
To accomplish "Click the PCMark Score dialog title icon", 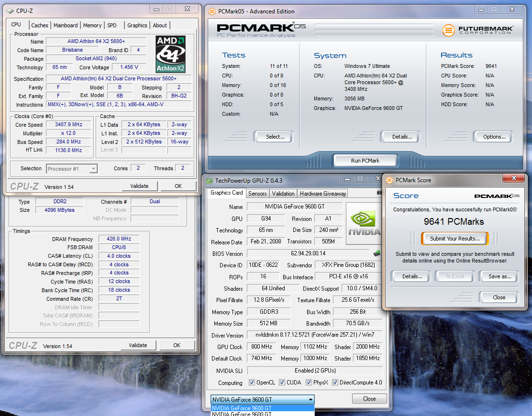I will (x=389, y=180).
